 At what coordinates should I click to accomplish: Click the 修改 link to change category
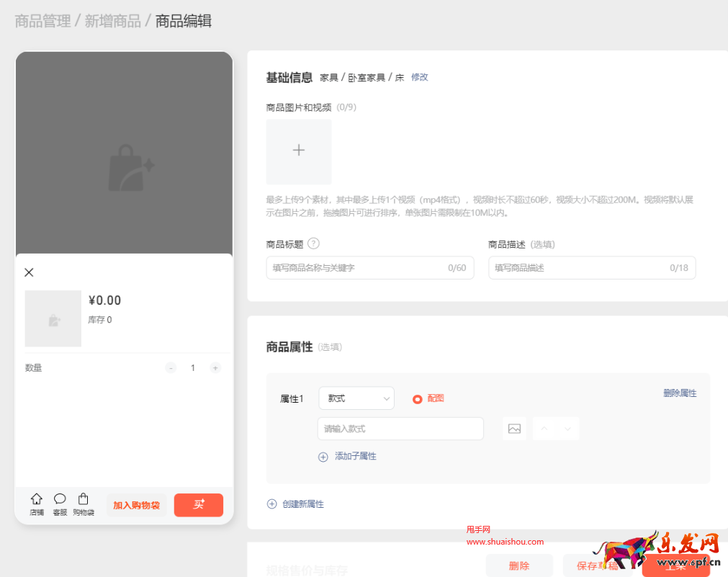click(419, 77)
